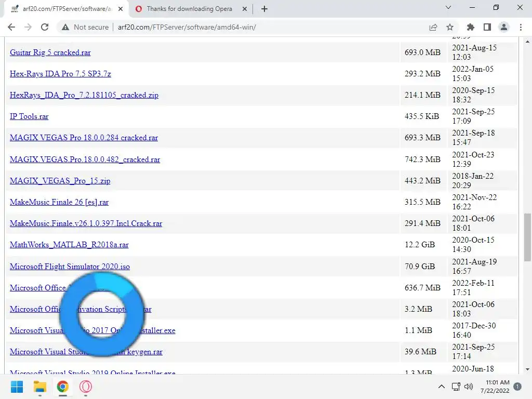Click the address bar URL

(x=187, y=27)
